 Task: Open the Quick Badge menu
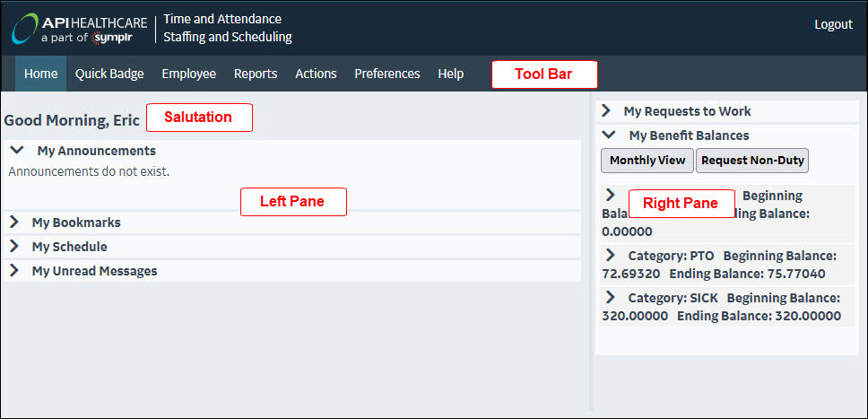tap(109, 74)
